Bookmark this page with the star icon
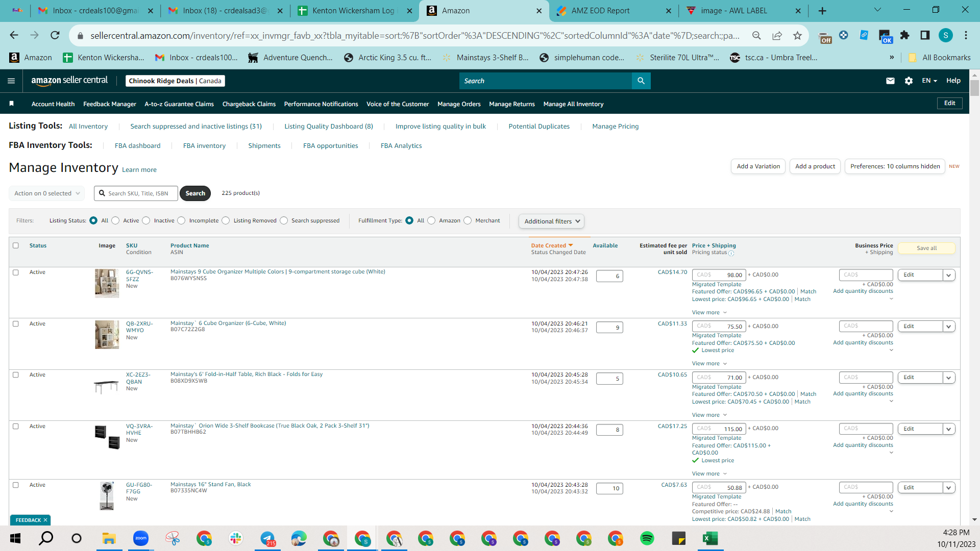 tap(797, 35)
